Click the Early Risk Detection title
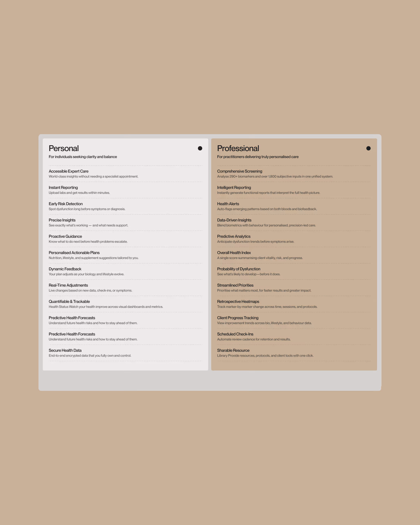Viewport: 420px width, 525px height. [66, 204]
